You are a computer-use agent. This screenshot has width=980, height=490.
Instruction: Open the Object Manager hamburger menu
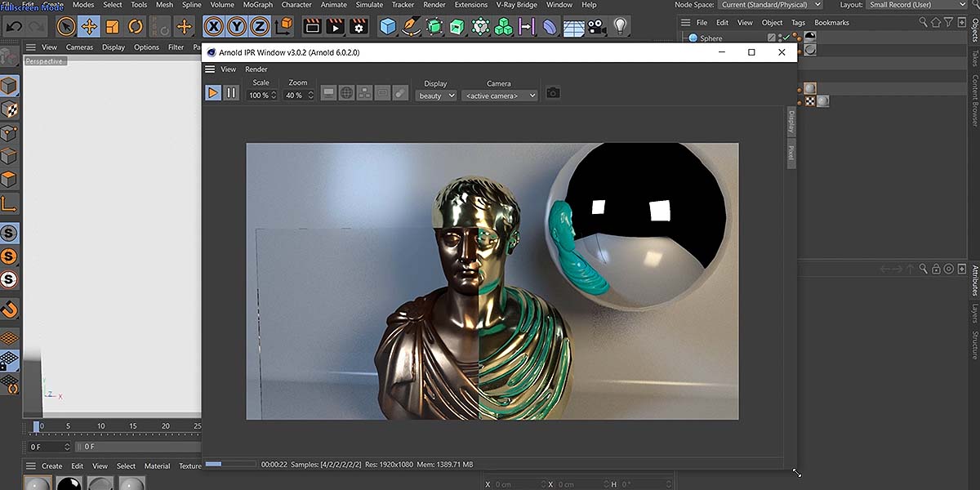(x=685, y=22)
